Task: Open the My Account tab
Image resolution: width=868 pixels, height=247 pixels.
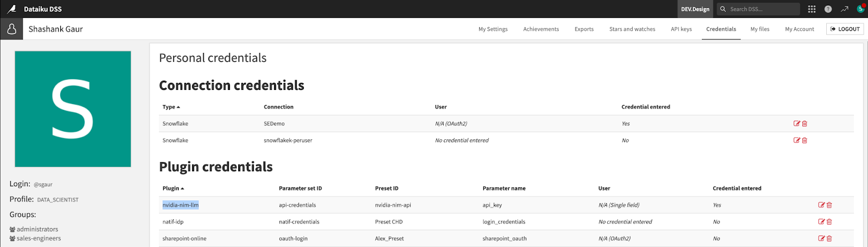Action: pyautogui.click(x=800, y=29)
